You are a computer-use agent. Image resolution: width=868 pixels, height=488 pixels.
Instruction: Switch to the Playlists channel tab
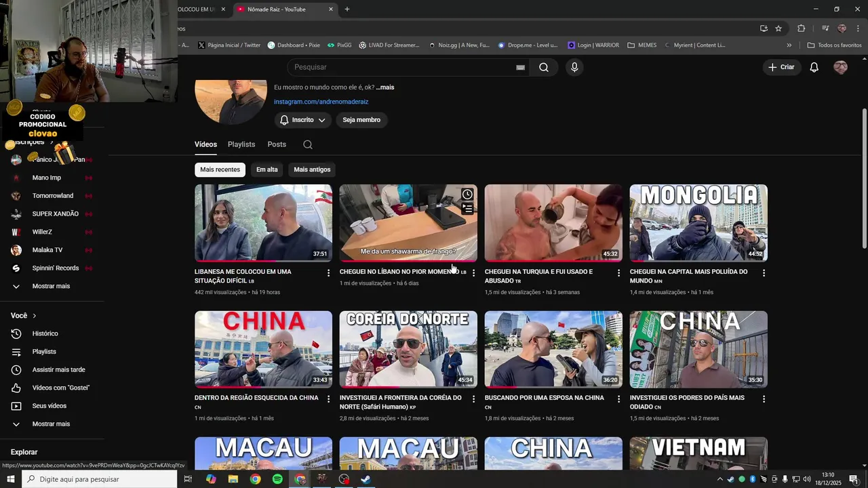tap(241, 144)
